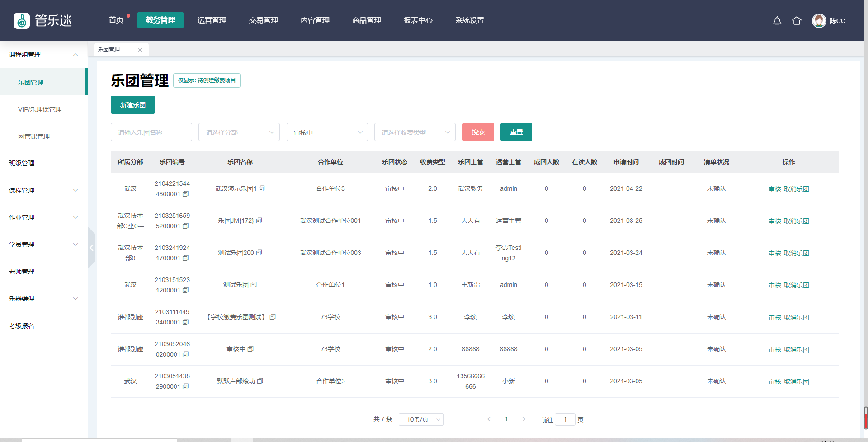The image size is (868, 442).
Task: Copy the 测试乐团200 name via copy icon
Action: click(259, 253)
